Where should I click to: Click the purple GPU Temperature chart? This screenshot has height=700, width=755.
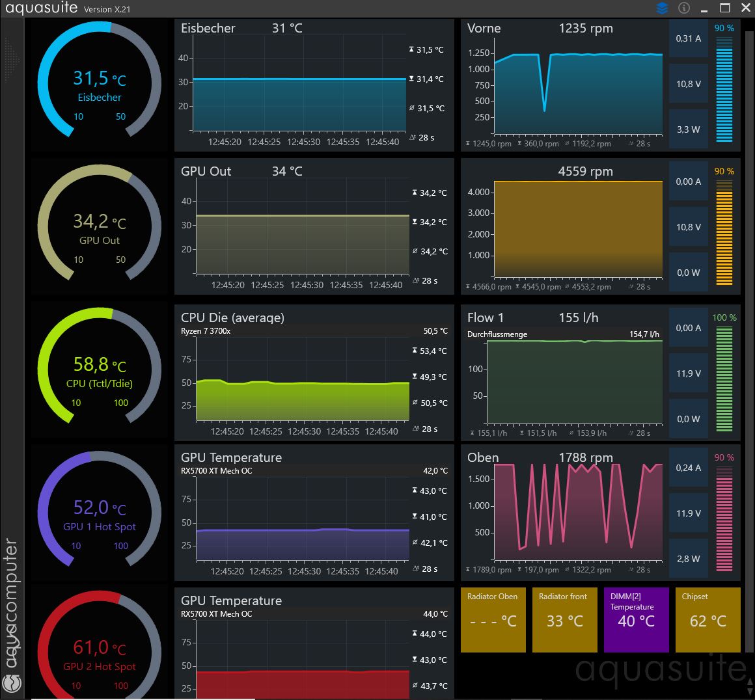[314, 512]
